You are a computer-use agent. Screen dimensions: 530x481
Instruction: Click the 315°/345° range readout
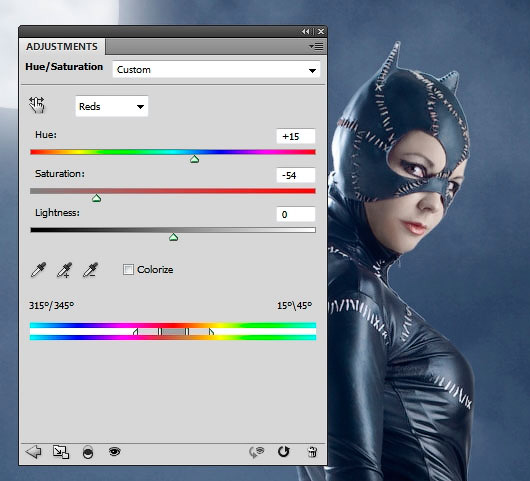51,306
